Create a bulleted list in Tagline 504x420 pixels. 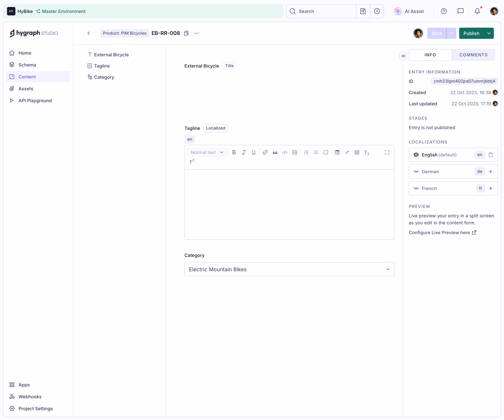pos(306,152)
